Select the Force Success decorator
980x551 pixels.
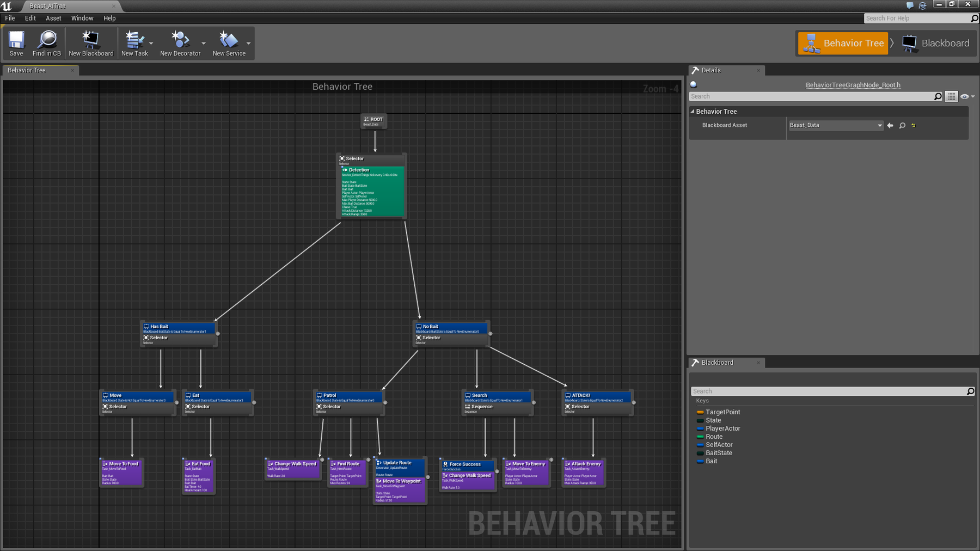click(x=468, y=466)
